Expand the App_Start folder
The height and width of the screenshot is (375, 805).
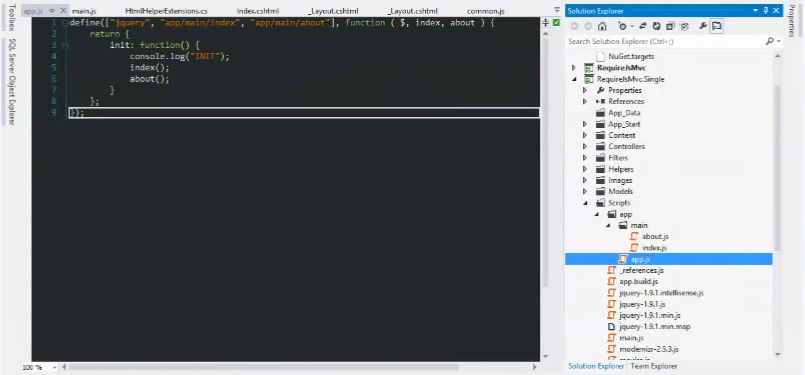585,124
